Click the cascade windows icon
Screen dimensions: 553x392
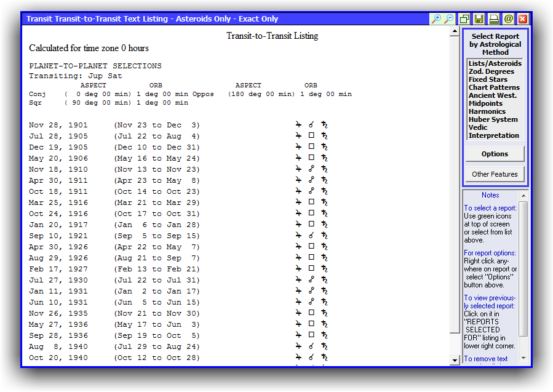pyautogui.click(x=464, y=18)
